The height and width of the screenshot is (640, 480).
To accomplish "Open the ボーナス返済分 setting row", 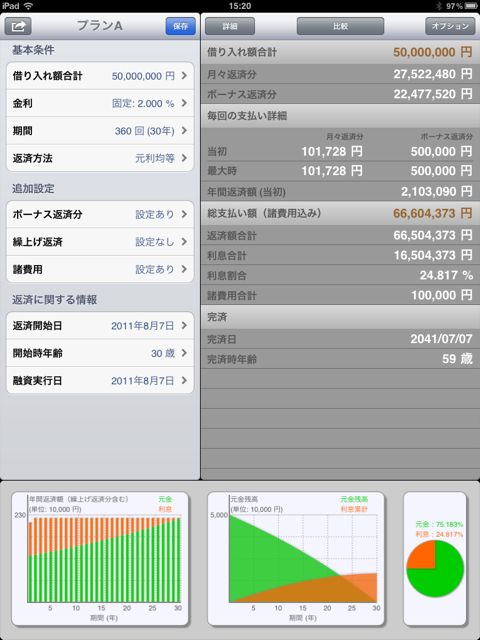I will click(x=100, y=214).
